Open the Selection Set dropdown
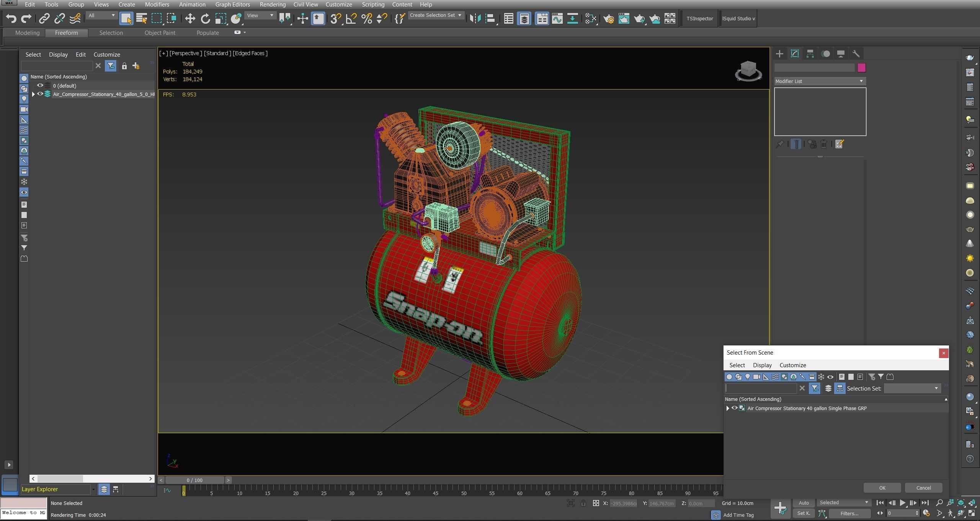The width and height of the screenshot is (980, 521). click(x=912, y=388)
